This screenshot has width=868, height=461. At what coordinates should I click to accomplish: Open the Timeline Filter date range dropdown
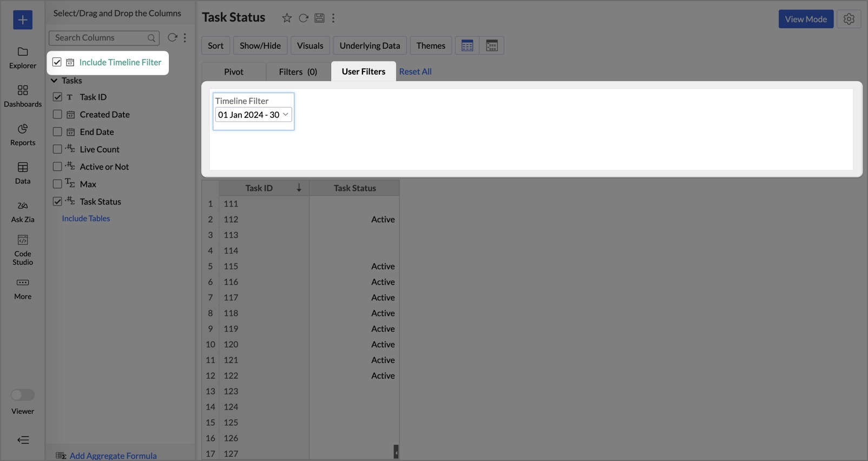point(253,115)
